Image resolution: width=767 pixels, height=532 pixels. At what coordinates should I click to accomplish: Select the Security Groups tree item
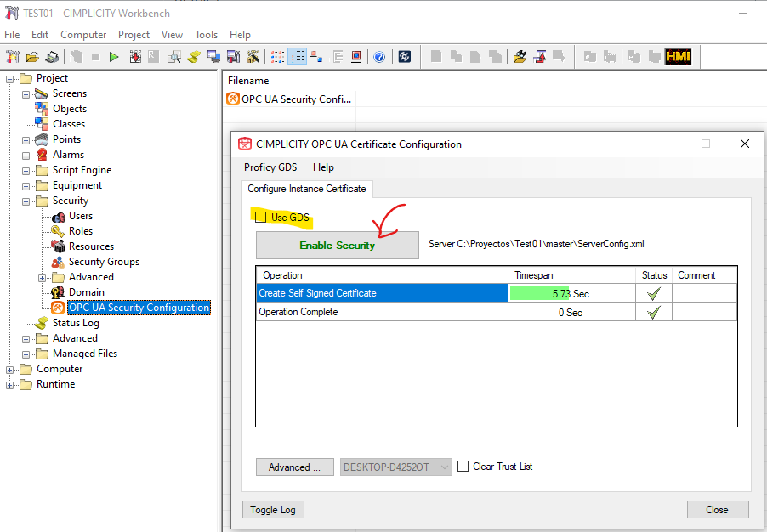[104, 262]
